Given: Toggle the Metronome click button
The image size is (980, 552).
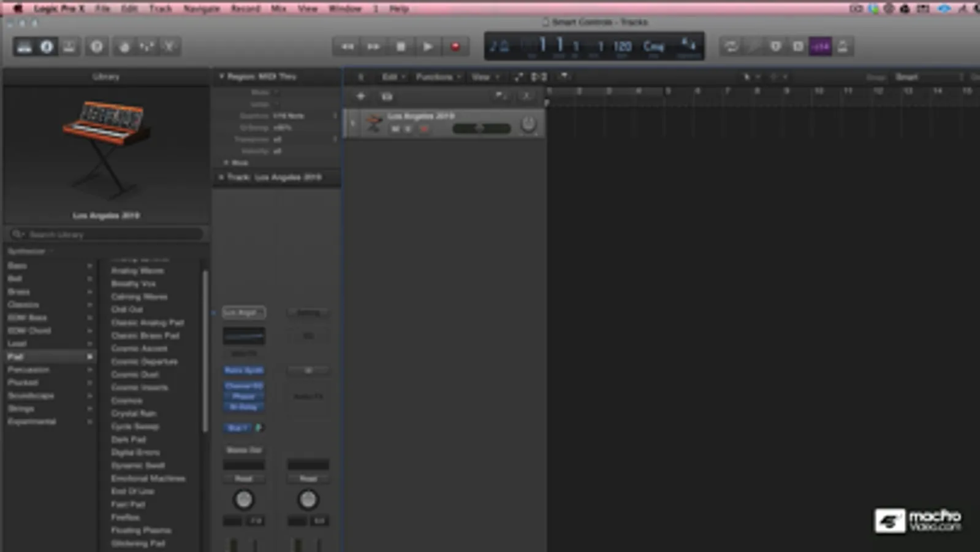Looking at the screenshot, I should (843, 47).
